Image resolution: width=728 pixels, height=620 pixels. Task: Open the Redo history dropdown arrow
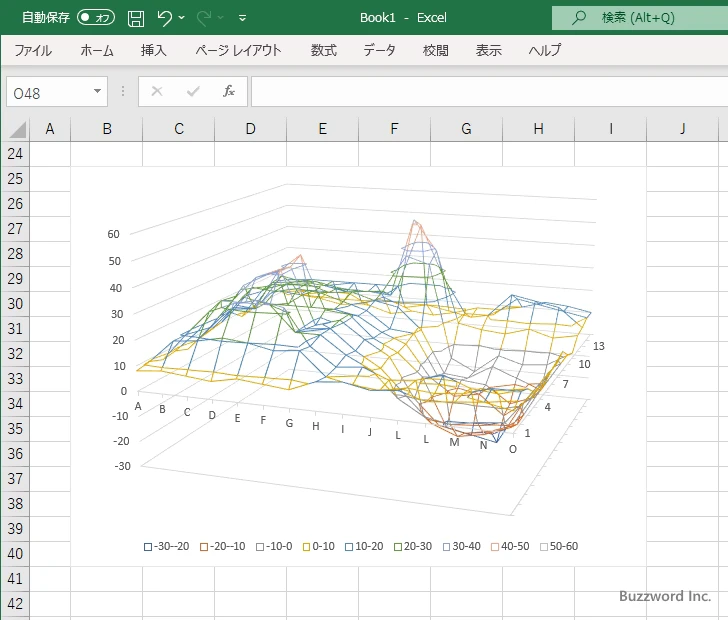tap(221, 18)
